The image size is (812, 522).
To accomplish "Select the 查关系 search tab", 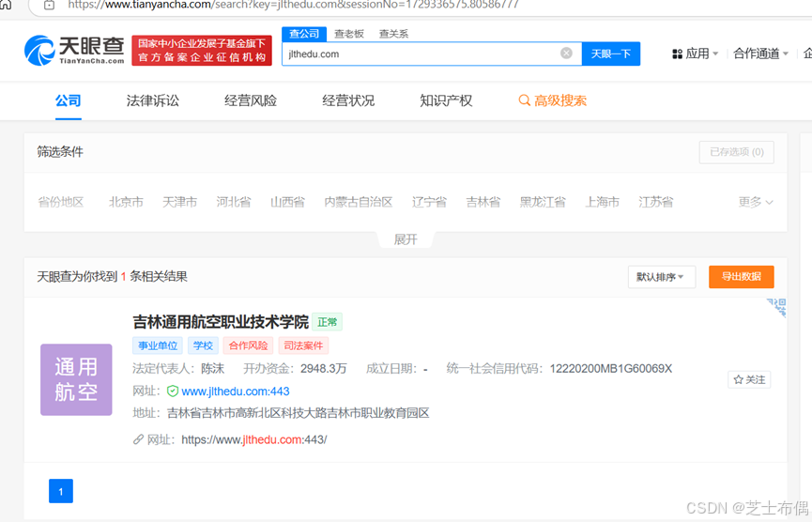I will click(x=393, y=34).
